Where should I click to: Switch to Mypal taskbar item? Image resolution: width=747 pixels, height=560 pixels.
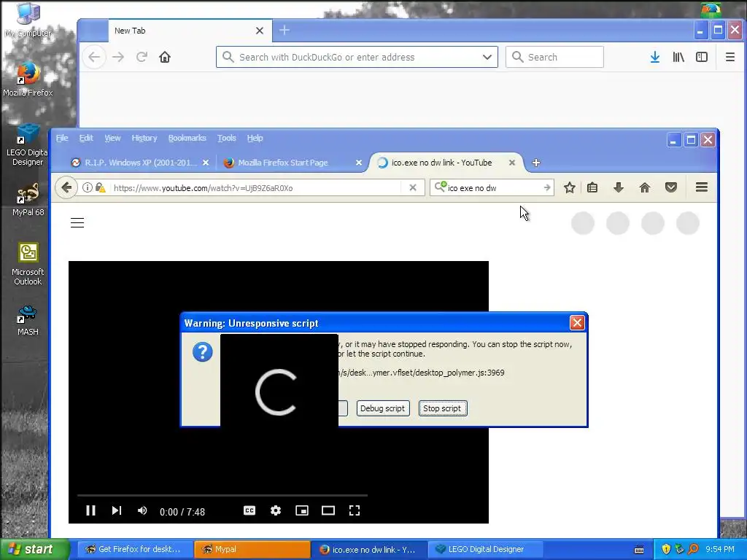pyautogui.click(x=252, y=550)
